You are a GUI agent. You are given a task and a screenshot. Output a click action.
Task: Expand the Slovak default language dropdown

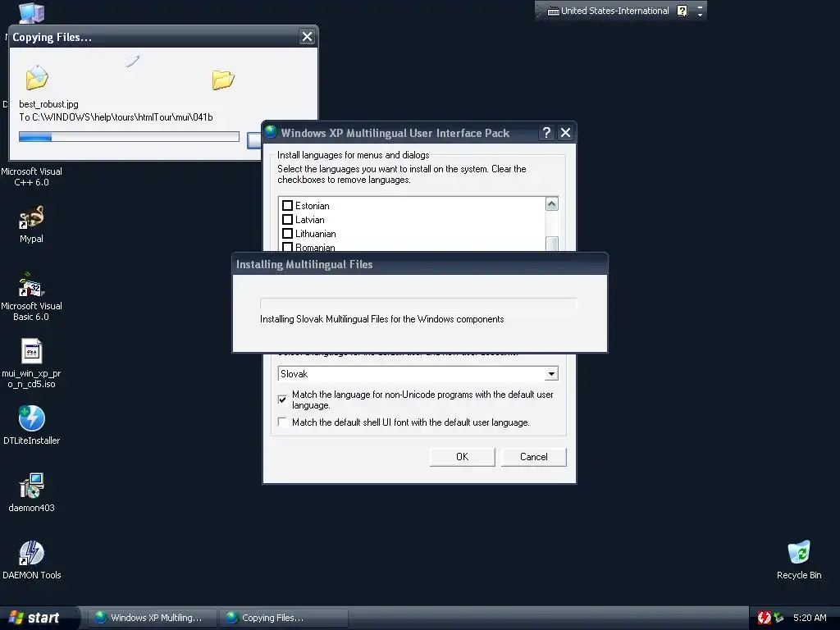[551, 374]
